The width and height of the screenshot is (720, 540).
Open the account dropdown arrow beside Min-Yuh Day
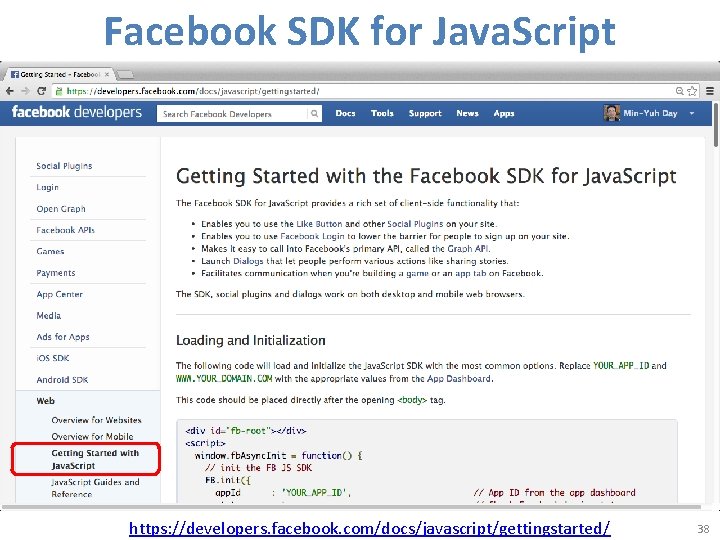(x=692, y=113)
